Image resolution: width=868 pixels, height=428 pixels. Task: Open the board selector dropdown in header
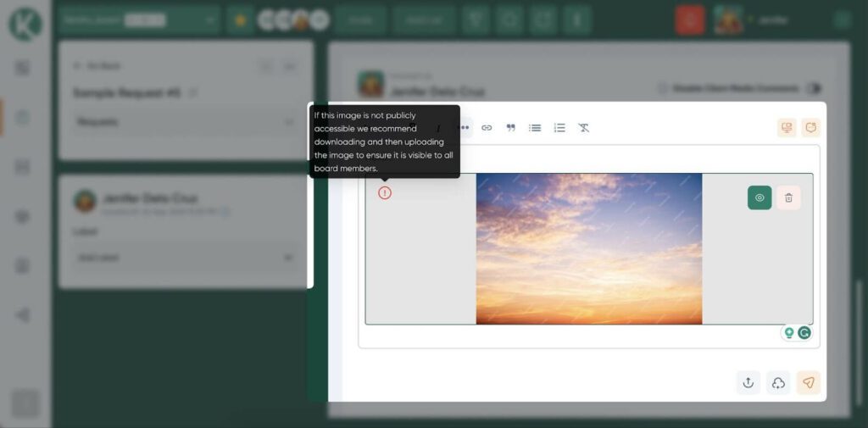[x=138, y=19]
